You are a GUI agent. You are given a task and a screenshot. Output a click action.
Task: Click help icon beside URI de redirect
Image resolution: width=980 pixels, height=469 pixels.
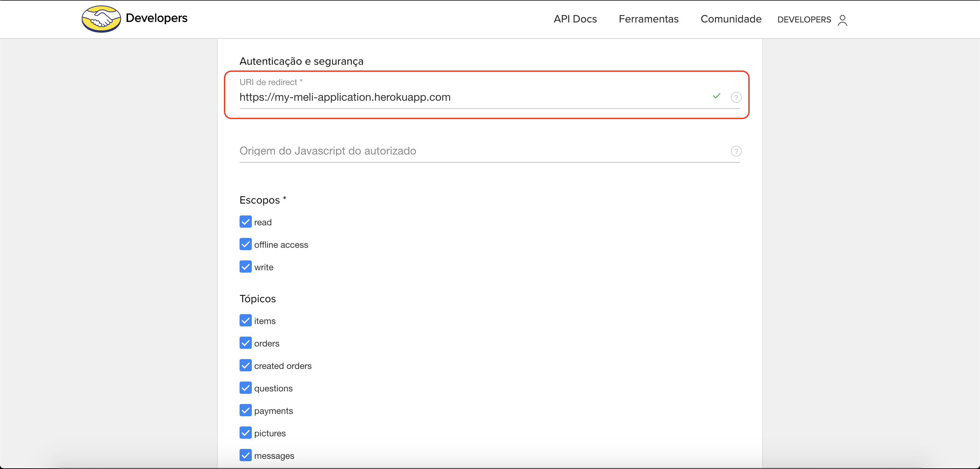pyautogui.click(x=736, y=97)
